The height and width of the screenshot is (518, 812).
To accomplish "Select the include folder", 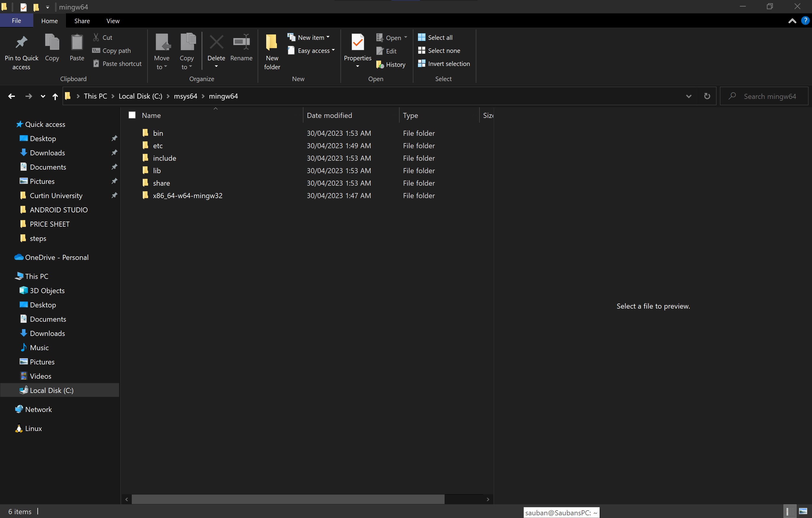I will click(164, 158).
